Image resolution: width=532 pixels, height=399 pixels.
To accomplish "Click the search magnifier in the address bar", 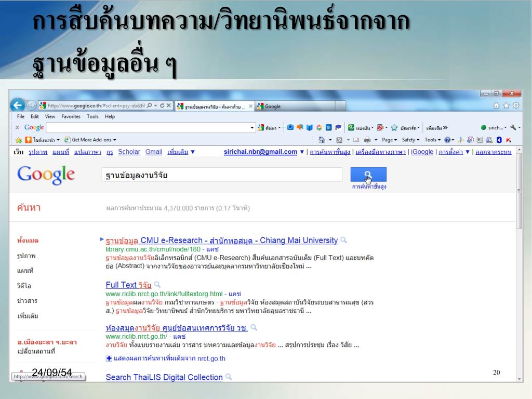I will coord(149,105).
